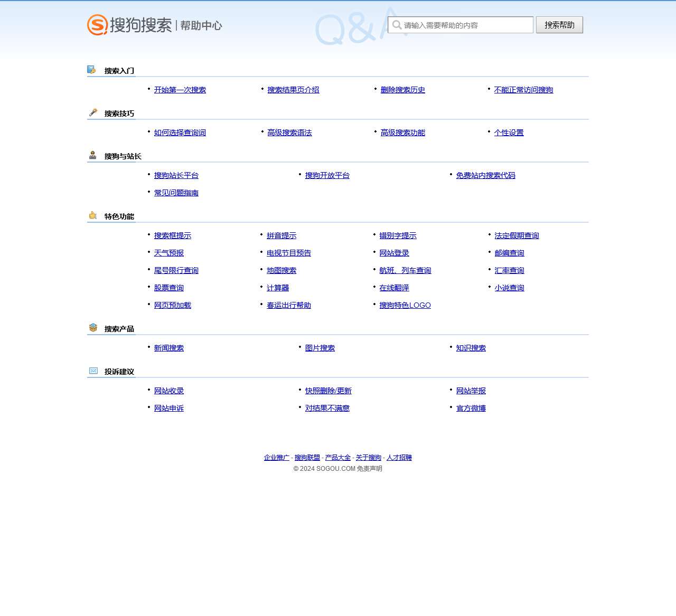Image resolution: width=676 pixels, height=616 pixels.
Task: Click the 帮助中心 header title
Action: click(201, 25)
